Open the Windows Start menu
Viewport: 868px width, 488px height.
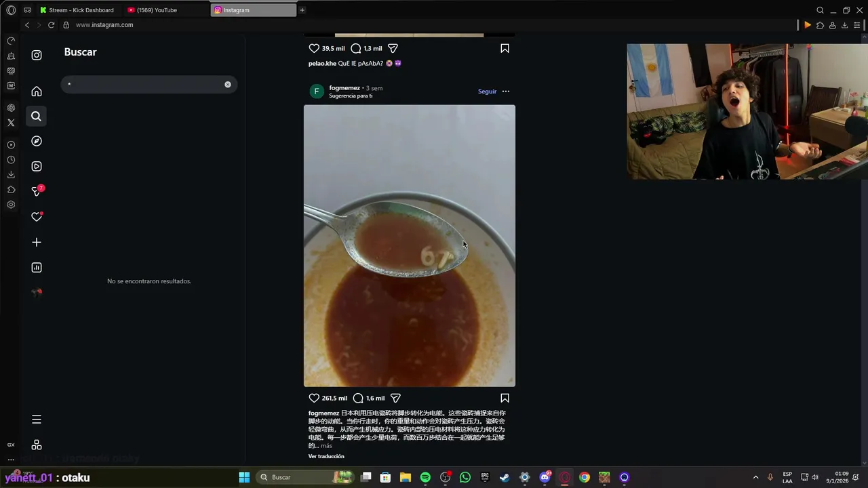[x=244, y=477]
